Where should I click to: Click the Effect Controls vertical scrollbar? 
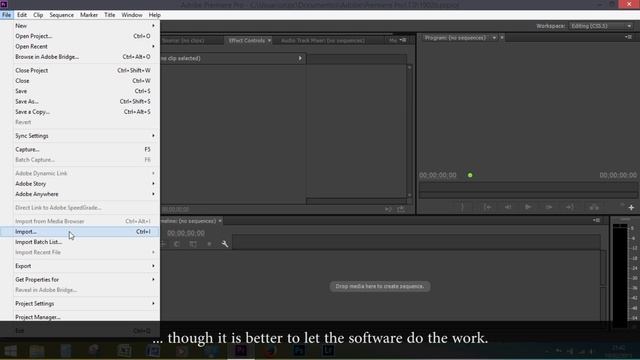click(409, 131)
